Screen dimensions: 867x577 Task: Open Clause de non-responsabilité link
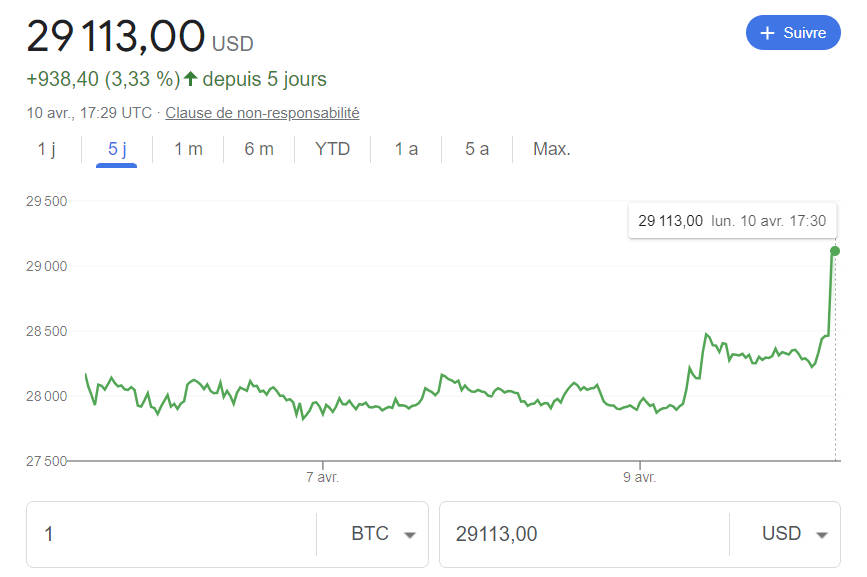click(262, 113)
